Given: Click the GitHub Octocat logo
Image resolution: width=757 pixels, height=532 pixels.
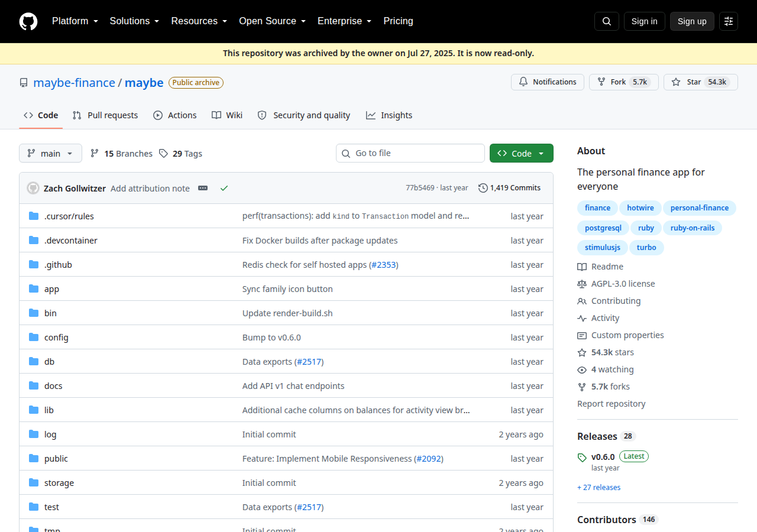Looking at the screenshot, I should 28,21.
